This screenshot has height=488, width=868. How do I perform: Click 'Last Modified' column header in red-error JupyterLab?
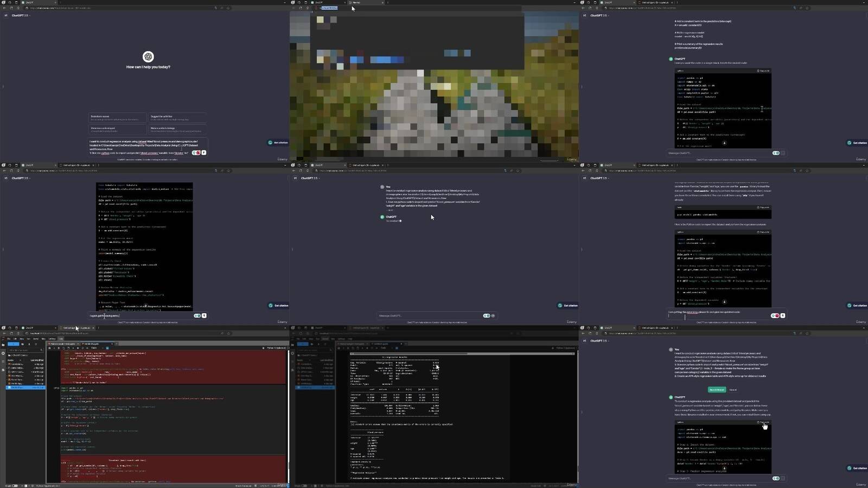click(x=37, y=360)
